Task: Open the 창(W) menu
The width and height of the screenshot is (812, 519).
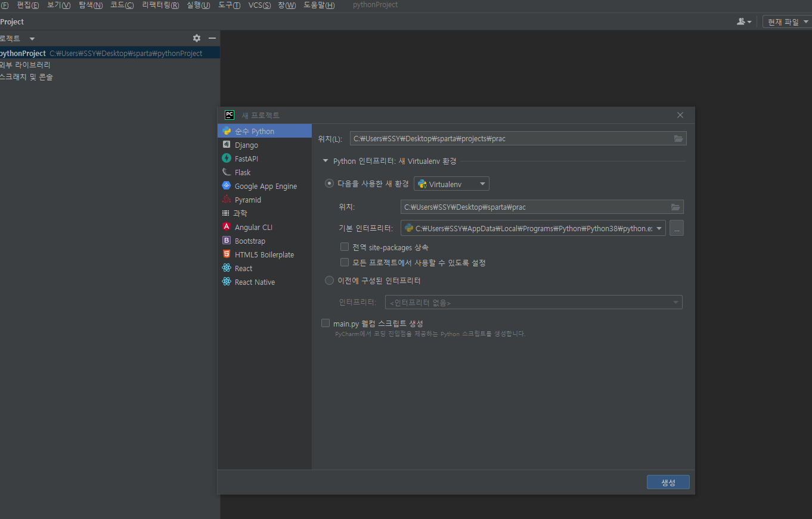Action: pos(287,5)
